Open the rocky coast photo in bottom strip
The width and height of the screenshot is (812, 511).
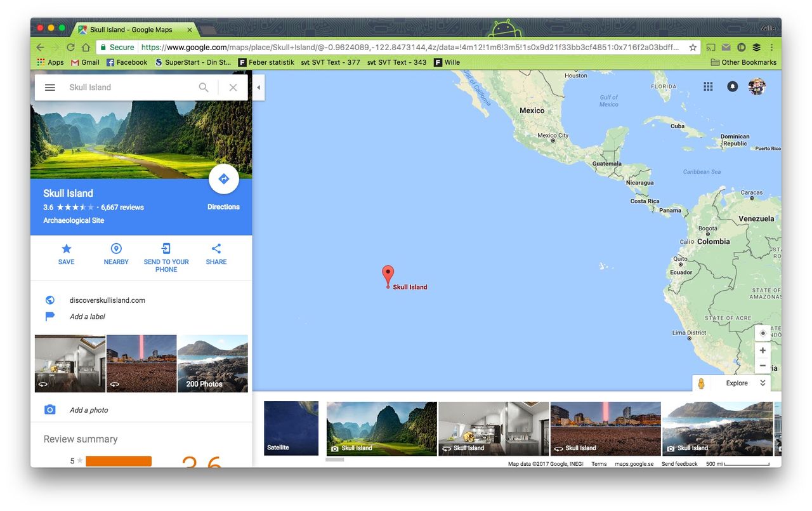[x=717, y=428]
